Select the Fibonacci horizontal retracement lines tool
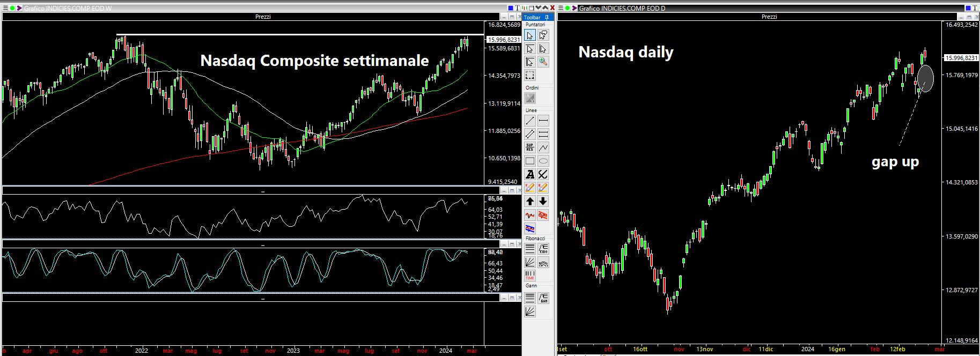Screen dimensions: 980x356 pos(530,249)
